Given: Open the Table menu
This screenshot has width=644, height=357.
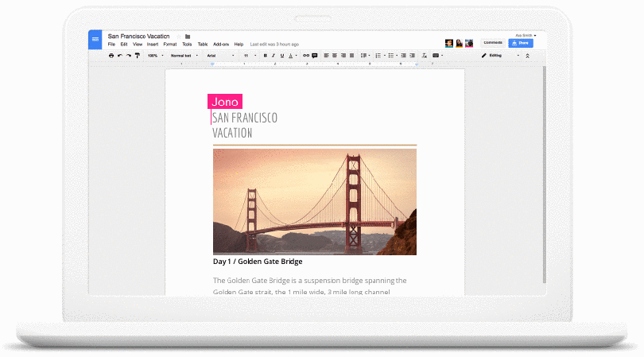Looking at the screenshot, I should (x=203, y=45).
